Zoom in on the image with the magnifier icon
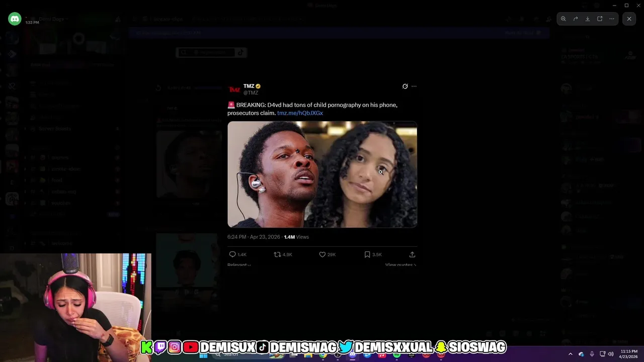This screenshot has height=362, width=644. [x=563, y=19]
